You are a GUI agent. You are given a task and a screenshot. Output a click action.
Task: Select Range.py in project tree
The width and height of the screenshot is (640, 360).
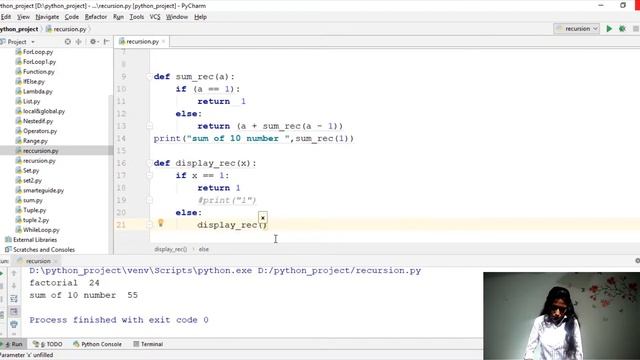[31, 141]
